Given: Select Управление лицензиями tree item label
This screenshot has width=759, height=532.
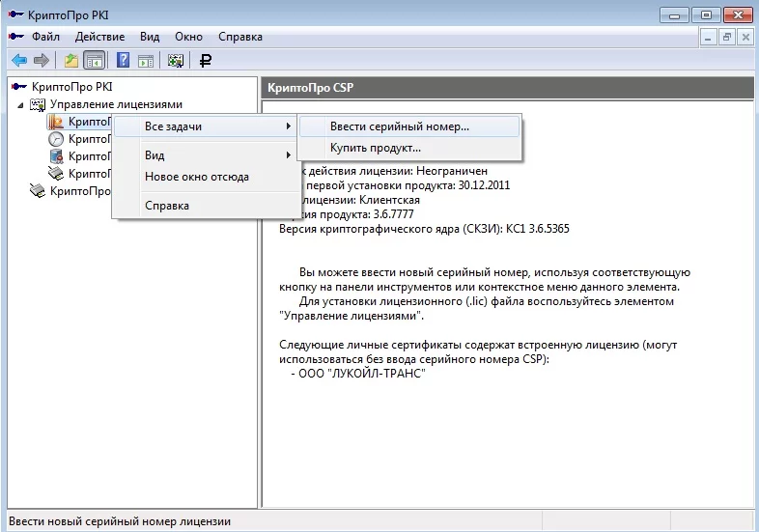Looking at the screenshot, I should (116, 104).
